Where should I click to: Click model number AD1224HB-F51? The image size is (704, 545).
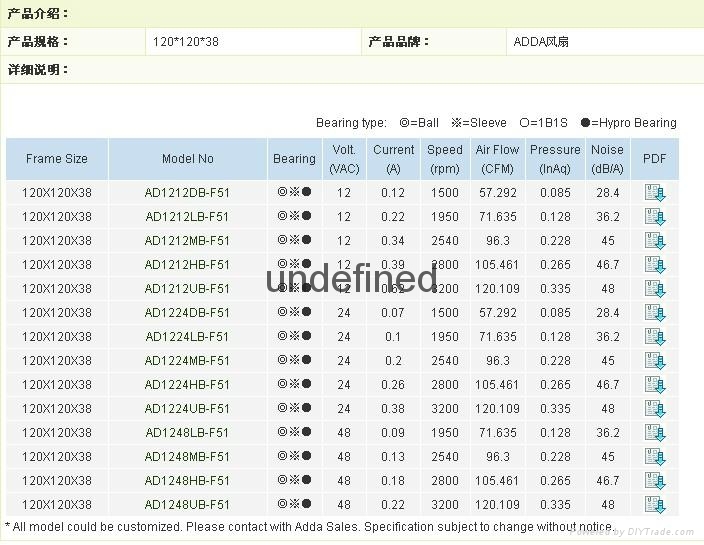click(x=187, y=385)
